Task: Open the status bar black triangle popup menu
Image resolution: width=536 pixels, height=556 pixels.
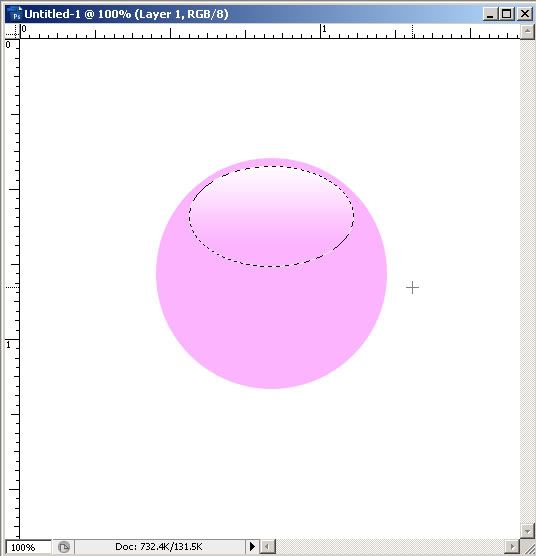Action: point(252,546)
